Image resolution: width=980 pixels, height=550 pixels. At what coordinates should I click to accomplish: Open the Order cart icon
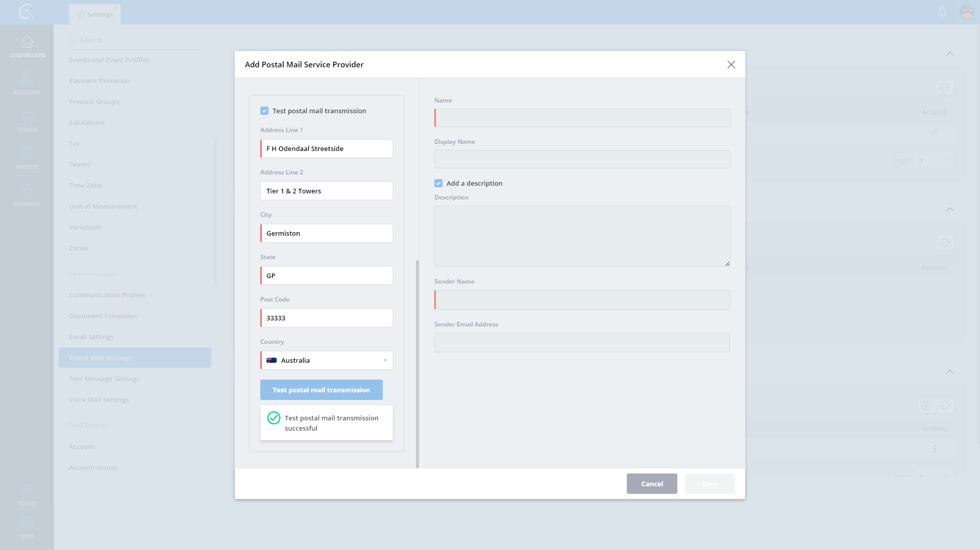27,116
